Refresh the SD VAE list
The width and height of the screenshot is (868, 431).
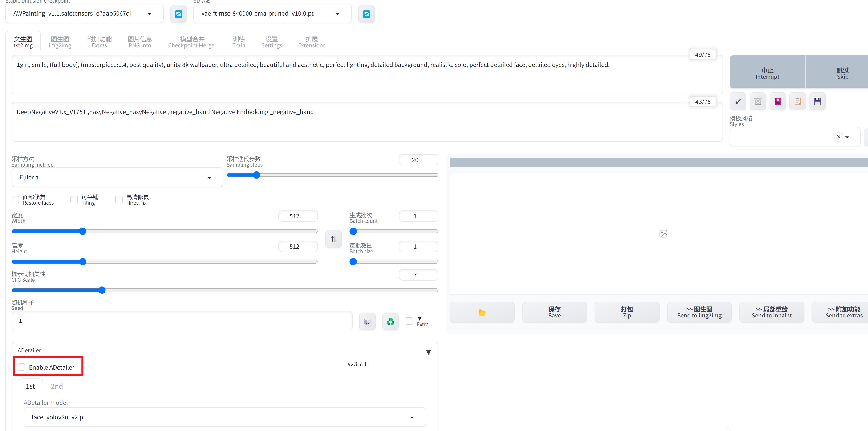coord(366,14)
